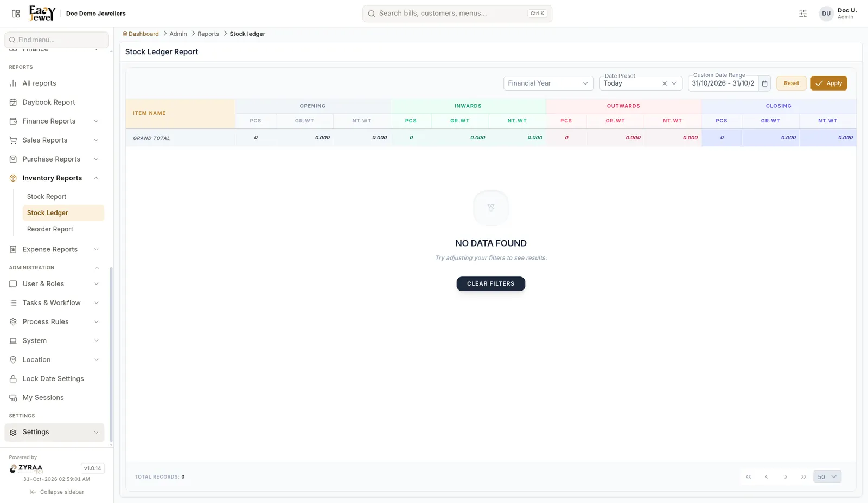Click the Reset button

click(x=792, y=83)
